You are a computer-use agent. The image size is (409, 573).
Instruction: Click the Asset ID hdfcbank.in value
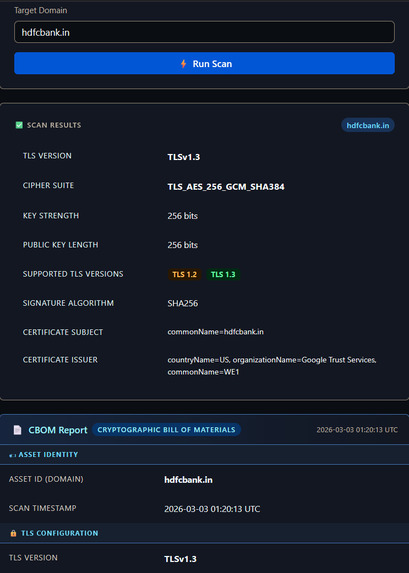tap(188, 480)
